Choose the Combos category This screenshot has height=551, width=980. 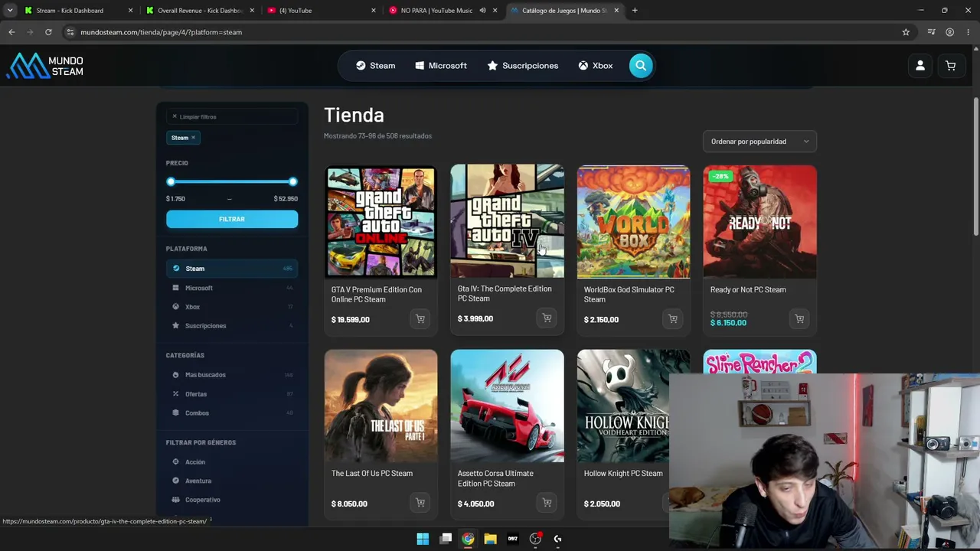point(232,413)
